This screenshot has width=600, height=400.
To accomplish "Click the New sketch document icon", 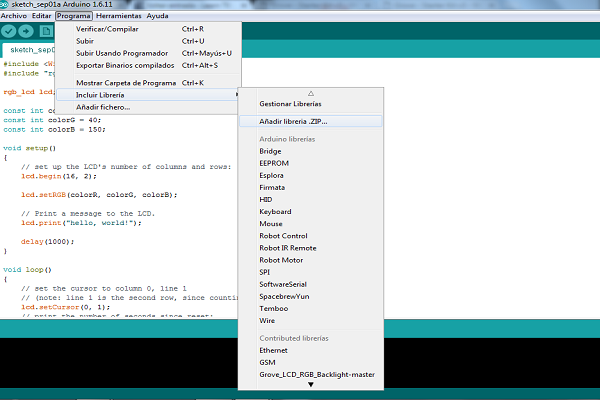I will [46, 31].
